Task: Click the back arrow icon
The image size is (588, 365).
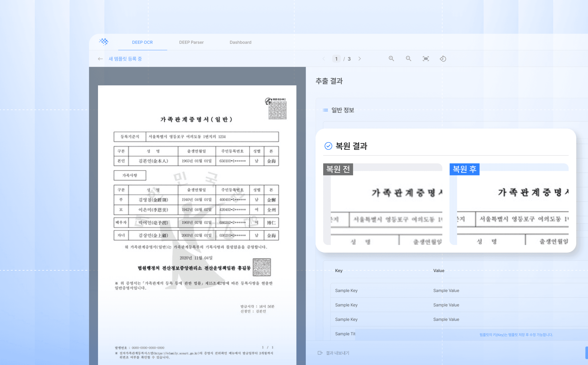Action: tap(100, 59)
